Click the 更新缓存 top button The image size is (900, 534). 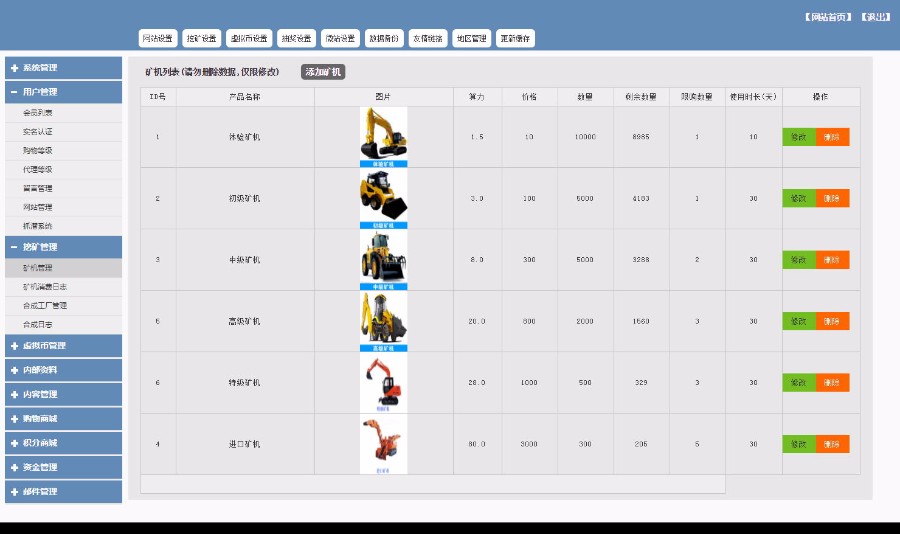[x=515, y=38]
